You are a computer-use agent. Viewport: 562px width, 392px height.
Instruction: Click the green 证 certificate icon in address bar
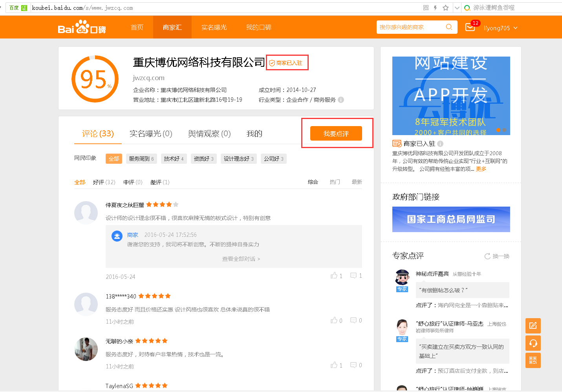24,8
